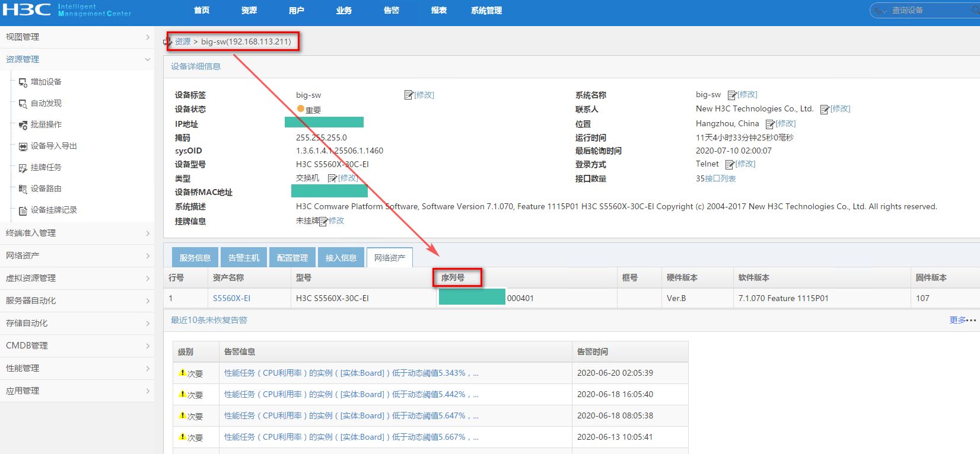
Task: Open the S5560X-EI asset name link
Action: [x=231, y=298]
